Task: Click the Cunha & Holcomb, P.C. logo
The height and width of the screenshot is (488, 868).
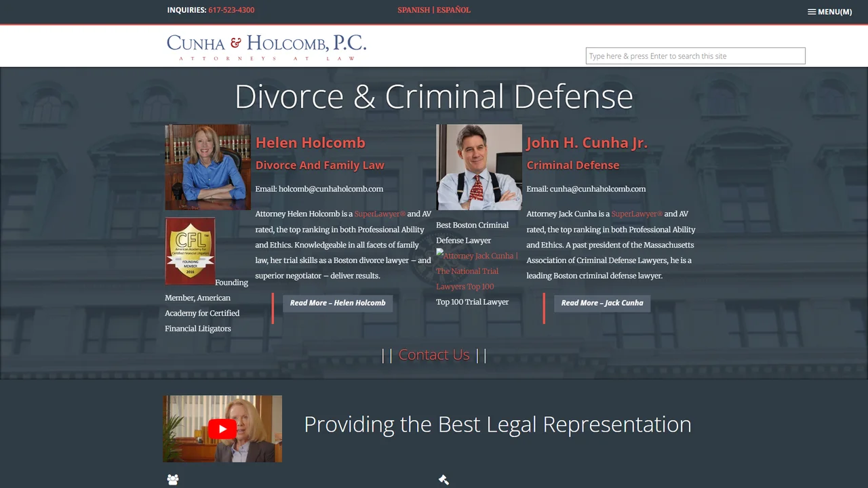Action: (x=267, y=47)
